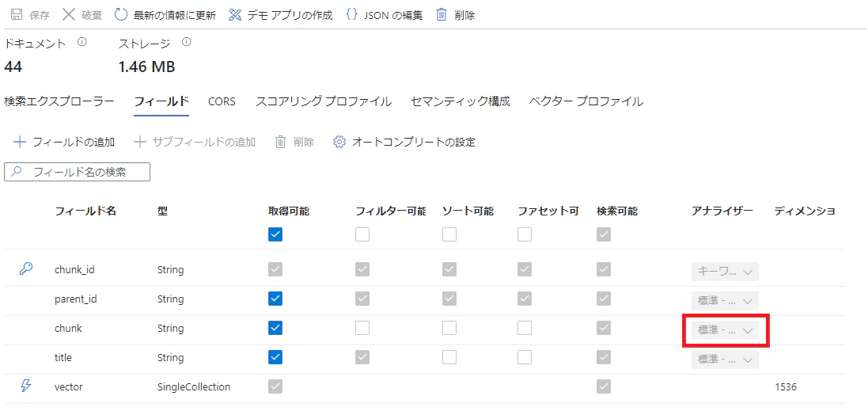Click the アナライザー column header

pyautogui.click(x=722, y=211)
